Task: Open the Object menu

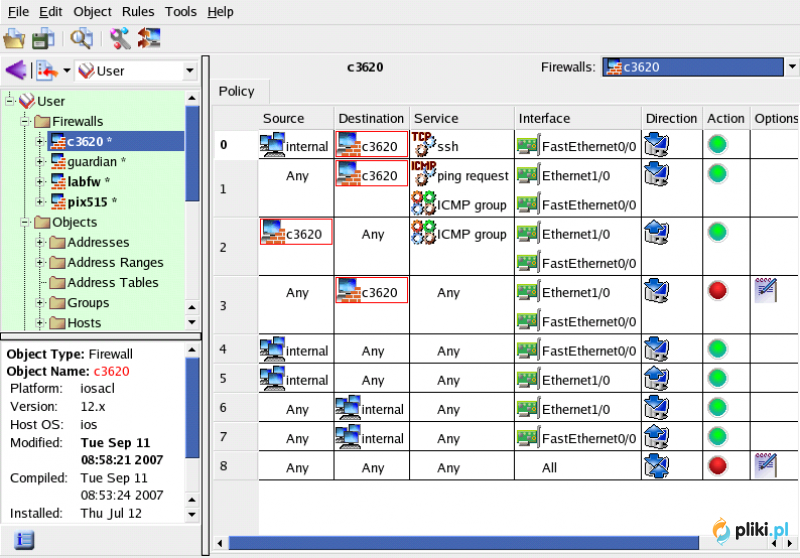Action: [x=92, y=11]
